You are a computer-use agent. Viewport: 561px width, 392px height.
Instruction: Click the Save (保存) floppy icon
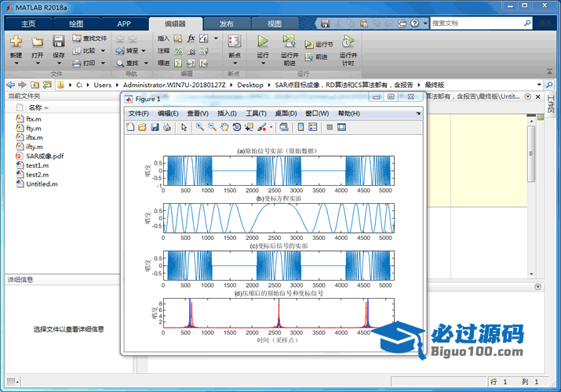[59, 42]
